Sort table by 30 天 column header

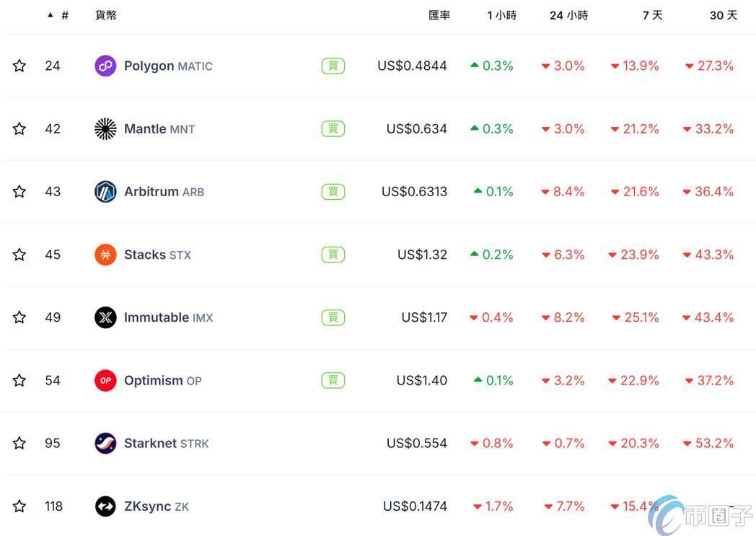pos(722,15)
